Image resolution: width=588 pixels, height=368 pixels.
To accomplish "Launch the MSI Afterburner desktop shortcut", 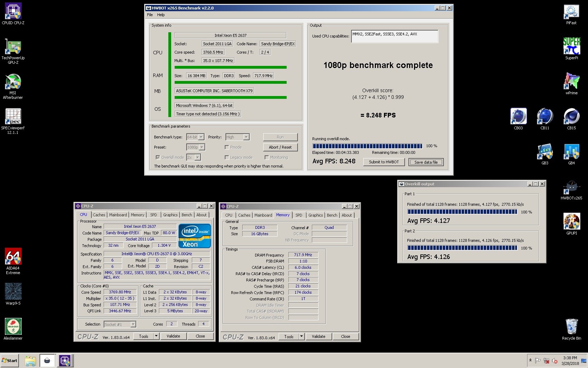I will click(13, 86).
